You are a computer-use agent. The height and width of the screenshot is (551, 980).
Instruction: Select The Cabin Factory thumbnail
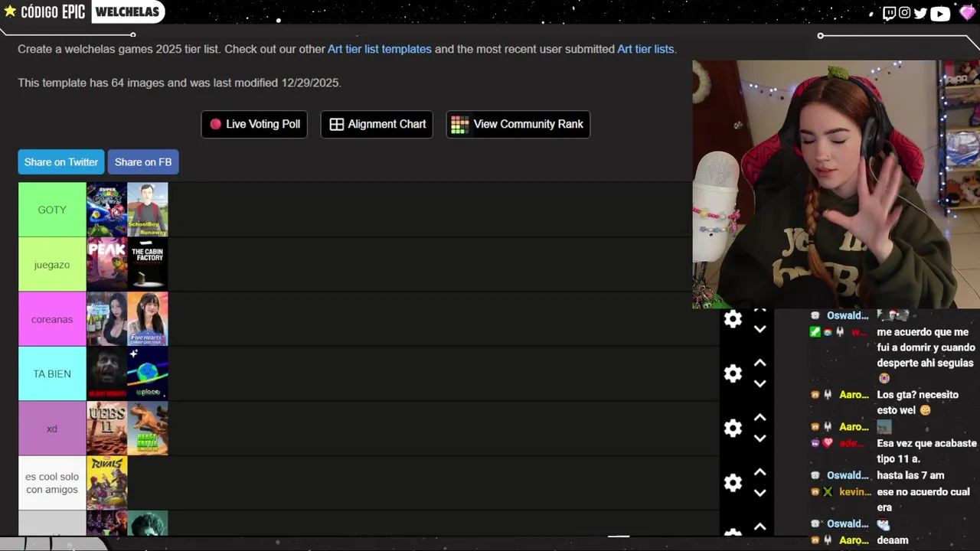148,265
